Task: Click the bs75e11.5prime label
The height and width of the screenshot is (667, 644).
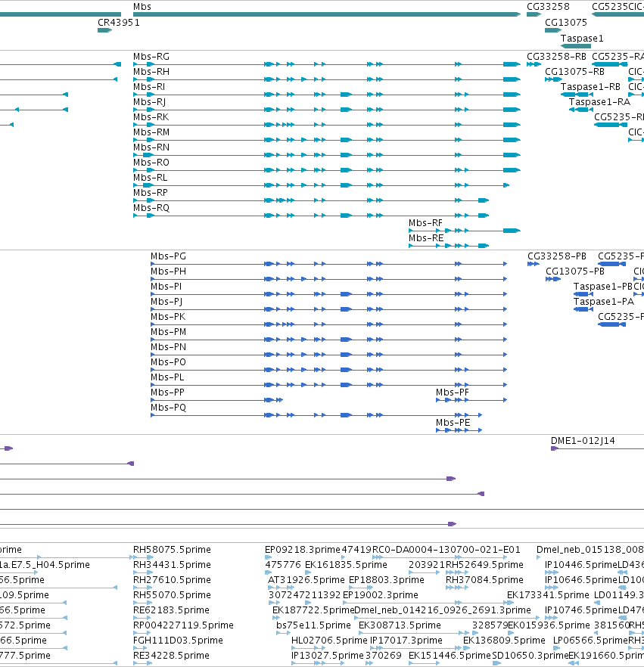Action: click(x=314, y=625)
